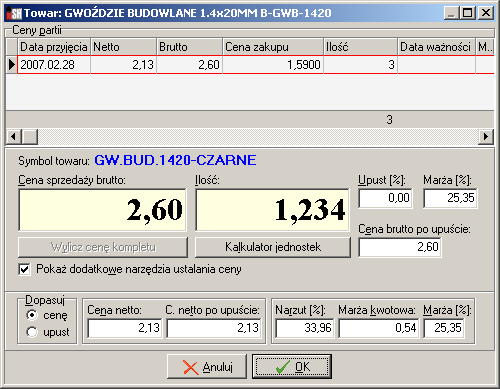Open 'Kalkulator jednostek' unit calculator
The height and width of the screenshot is (389, 500).
tap(273, 247)
